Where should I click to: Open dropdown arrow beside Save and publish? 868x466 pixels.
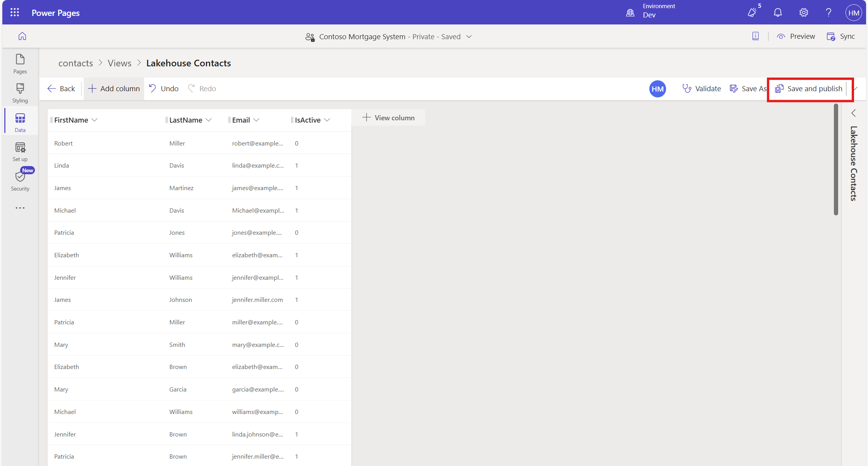pyautogui.click(x=856, y=88)
